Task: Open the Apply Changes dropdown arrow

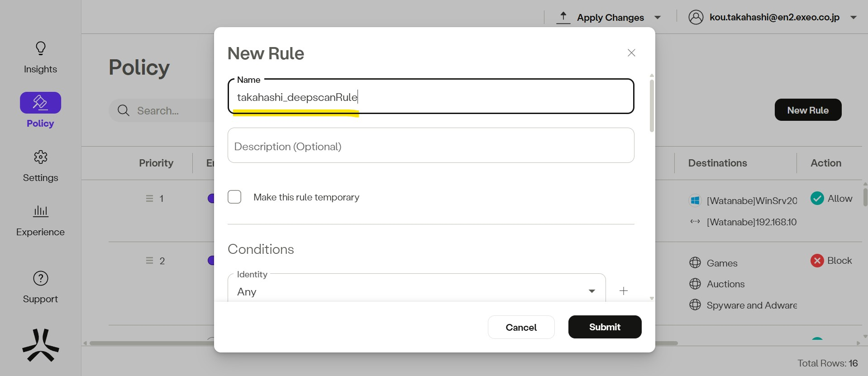Action: tap(658, 18)
